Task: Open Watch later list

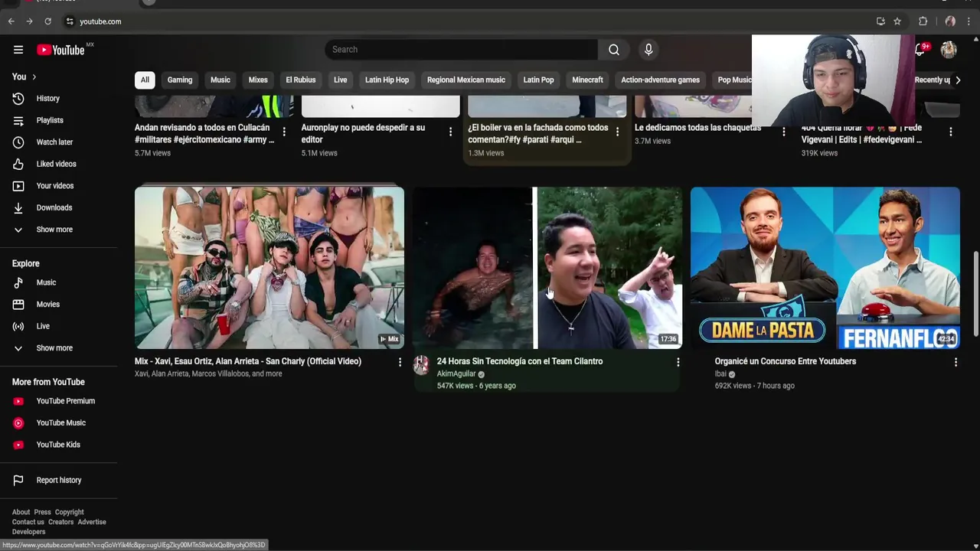Action: click(x=58, y=142)
